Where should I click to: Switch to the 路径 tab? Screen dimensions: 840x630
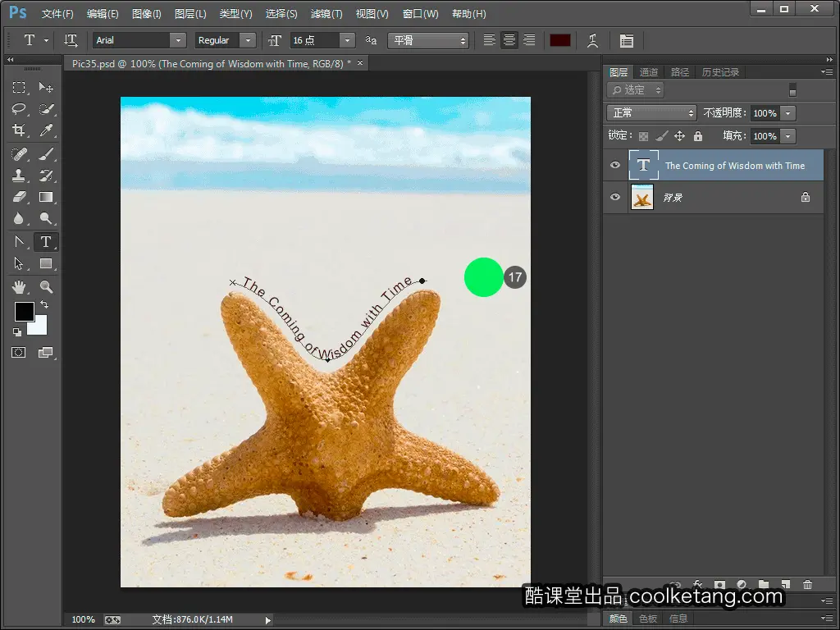(680, 72)
